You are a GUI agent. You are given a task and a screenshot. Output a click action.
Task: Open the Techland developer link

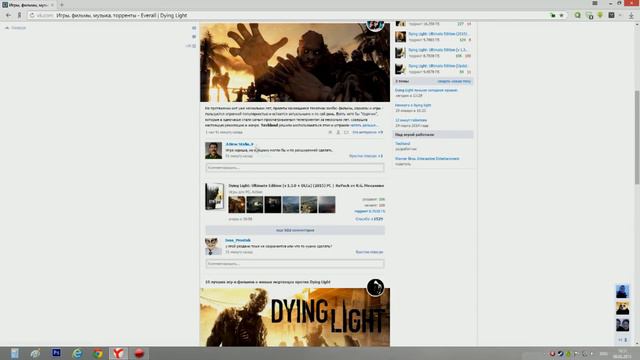pos(402,144)
